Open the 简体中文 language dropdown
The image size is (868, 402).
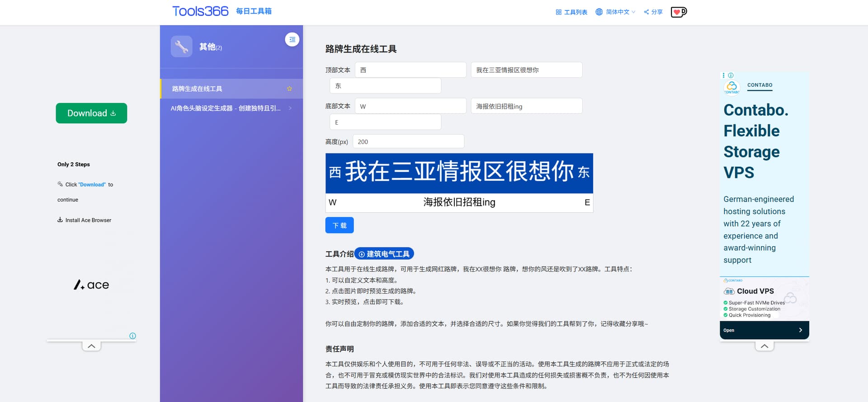click(x=615, y=12)
